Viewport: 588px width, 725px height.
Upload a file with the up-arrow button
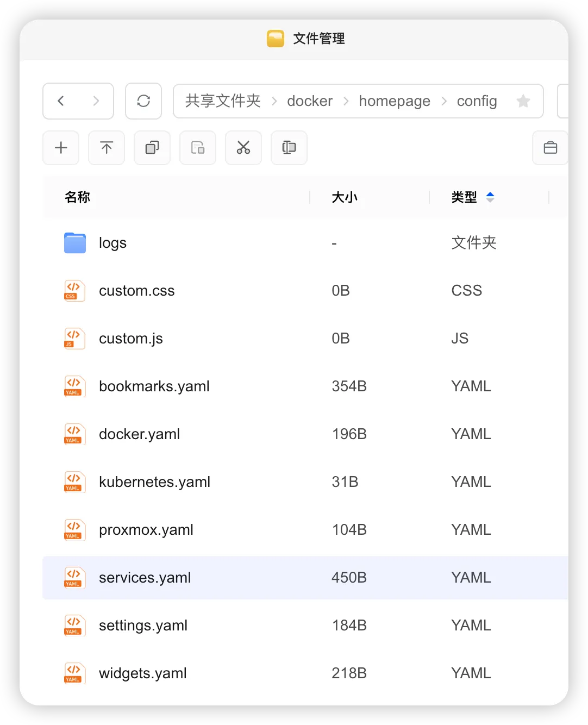click(x=107, y=148)
